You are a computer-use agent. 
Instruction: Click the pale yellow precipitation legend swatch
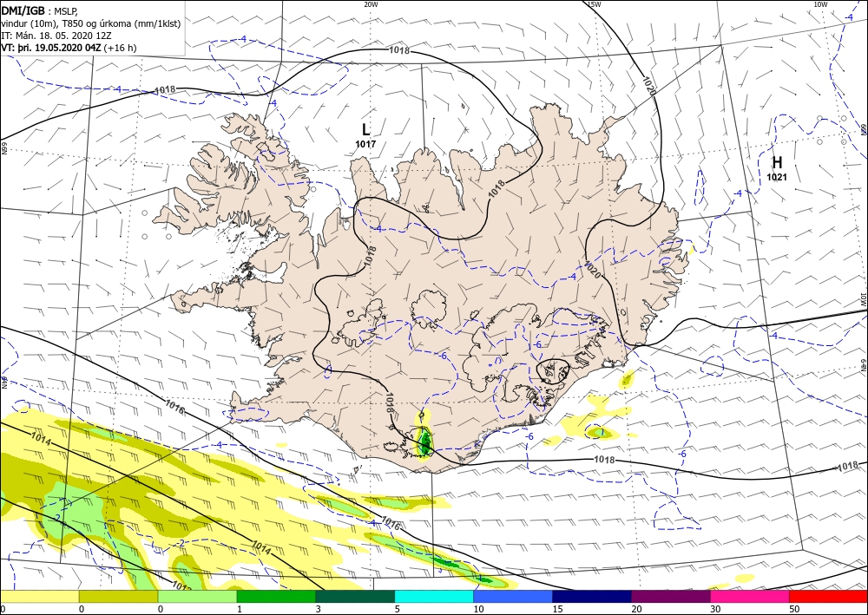click(x=39, y=596)
